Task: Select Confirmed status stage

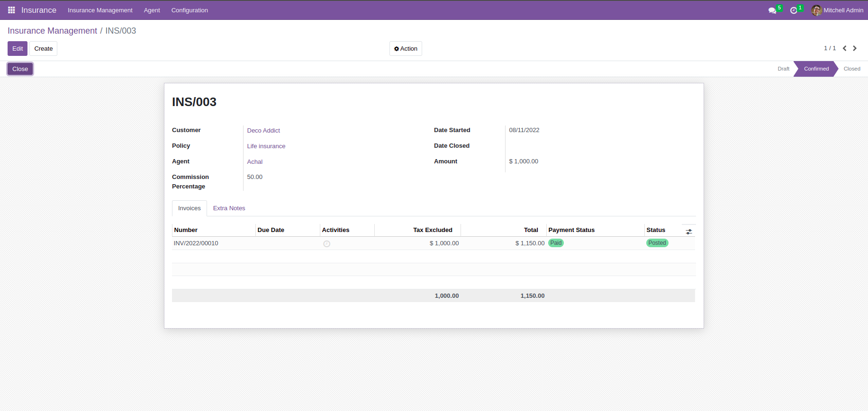Action: tap(816, 69)
